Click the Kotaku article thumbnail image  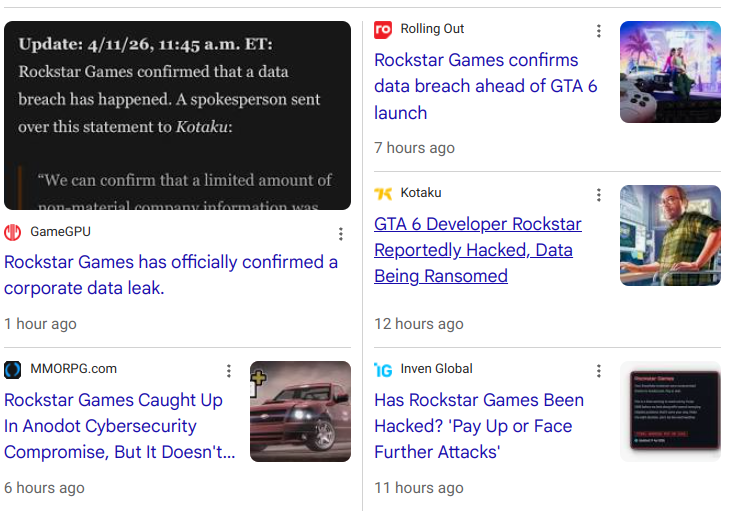(670, 236)
